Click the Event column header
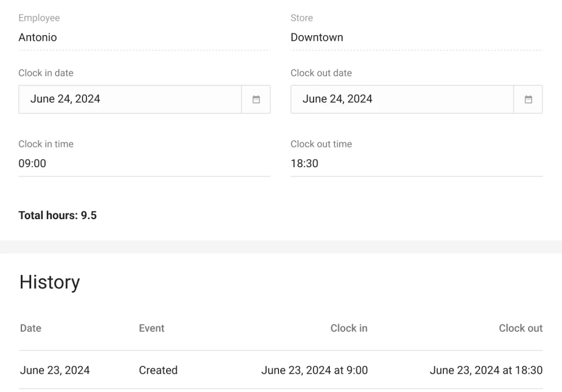562x392 pixels. coord(152,328)
